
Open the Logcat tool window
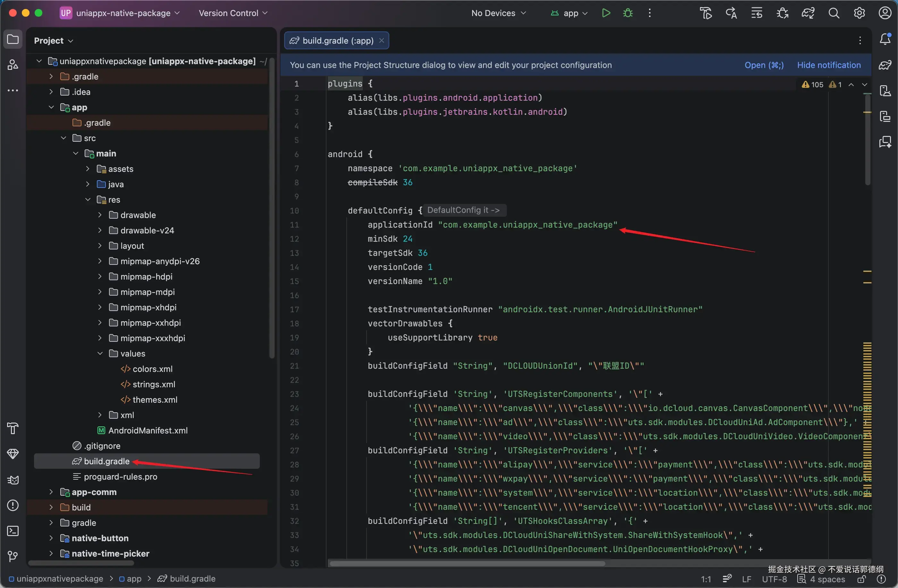13,480
